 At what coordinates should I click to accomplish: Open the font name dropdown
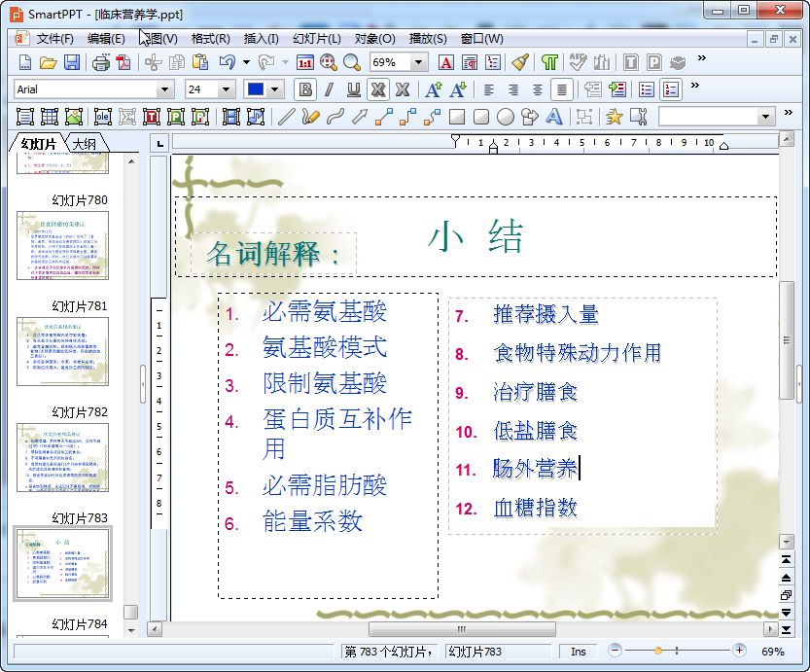coord(164,89)
